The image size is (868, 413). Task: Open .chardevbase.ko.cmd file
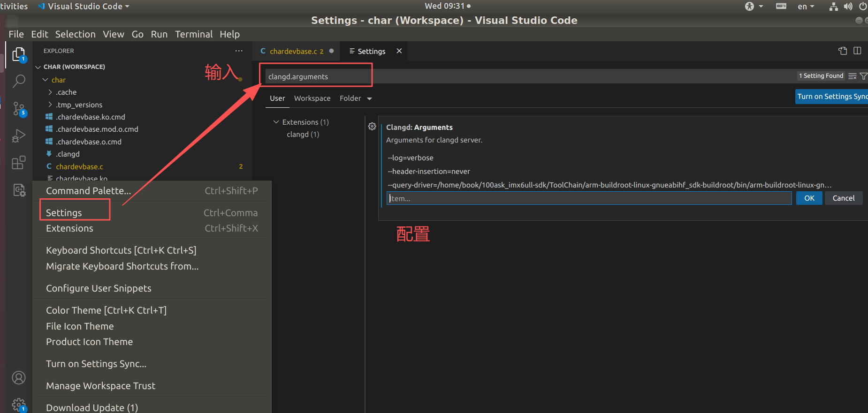click(90, 117)
